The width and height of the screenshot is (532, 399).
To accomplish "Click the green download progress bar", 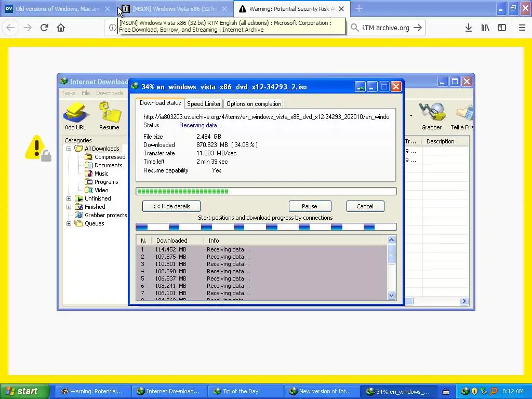I will pyautogui.click(x=266, y=191).
